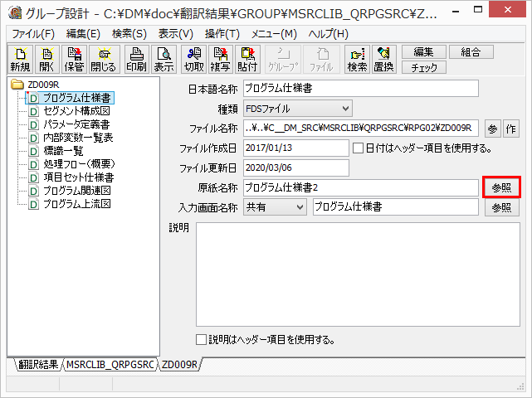Click 参照 button for 入力画面名称
Image resolution: width=532 pixels, height=398 pixels.
click(501, 207)
